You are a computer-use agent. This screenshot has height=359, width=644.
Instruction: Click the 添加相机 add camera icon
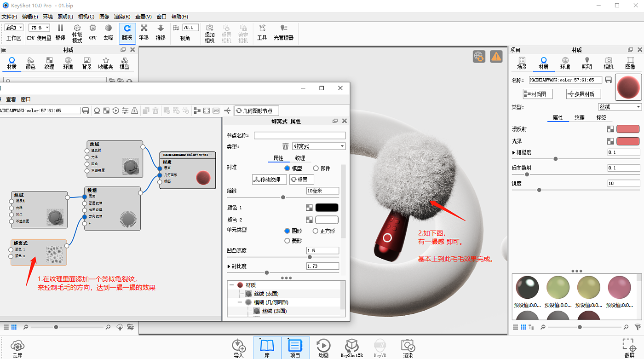(x=210, y=33)
